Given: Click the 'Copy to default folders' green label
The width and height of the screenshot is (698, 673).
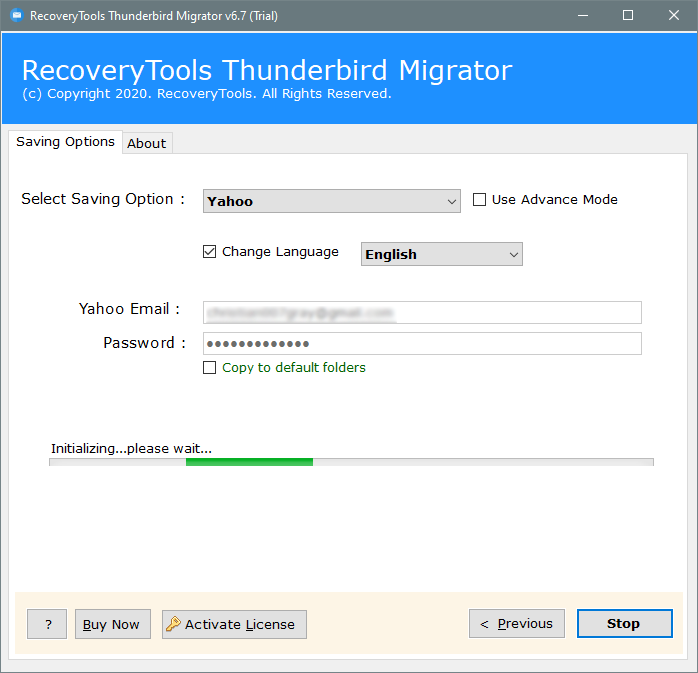Looking at the screenshot, I should 294,368.
